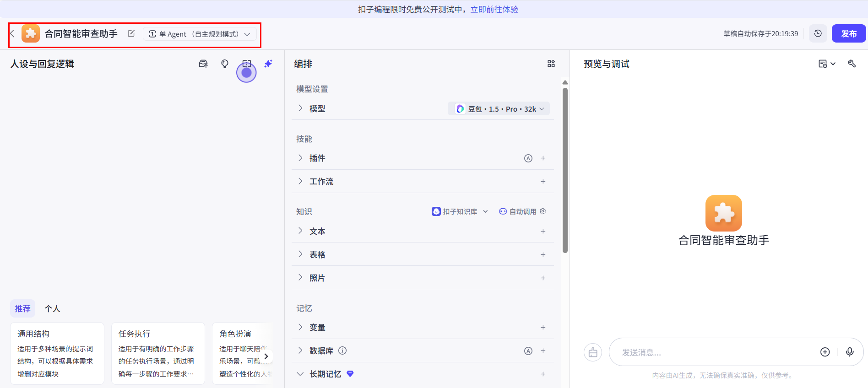Show next prompt templates with the arrow button

point(266,356)
